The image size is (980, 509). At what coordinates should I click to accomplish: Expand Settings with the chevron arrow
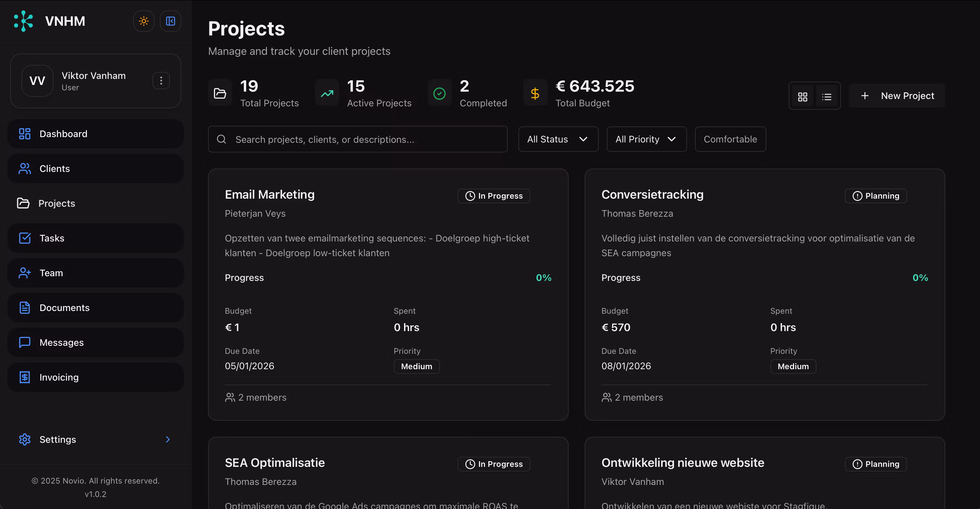pos(168,439)
